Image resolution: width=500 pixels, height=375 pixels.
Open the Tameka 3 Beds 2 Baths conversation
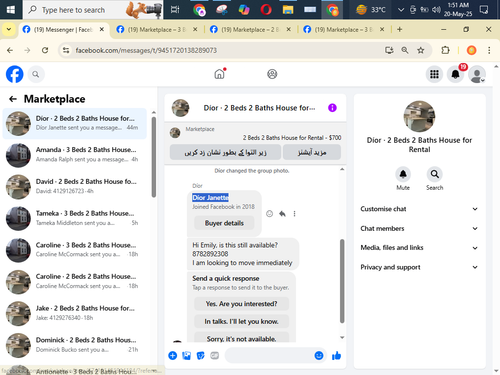point(75,218)
